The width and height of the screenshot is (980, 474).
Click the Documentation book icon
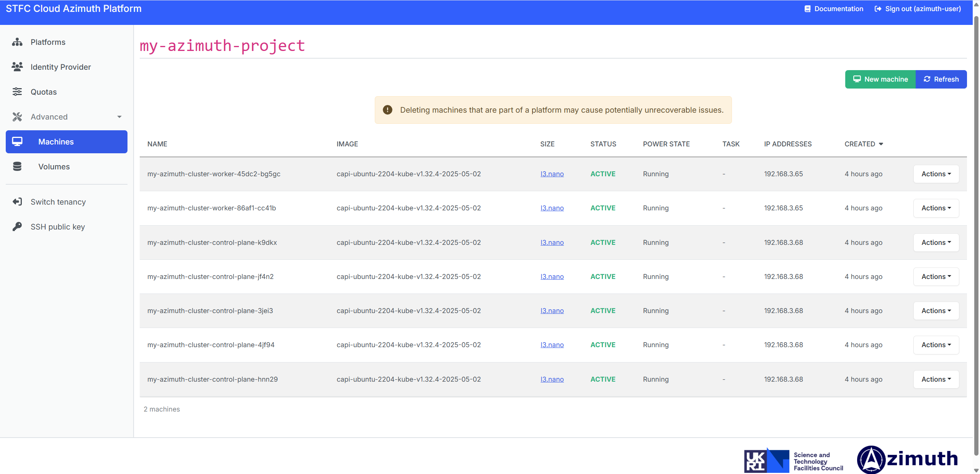coord(807,9)
